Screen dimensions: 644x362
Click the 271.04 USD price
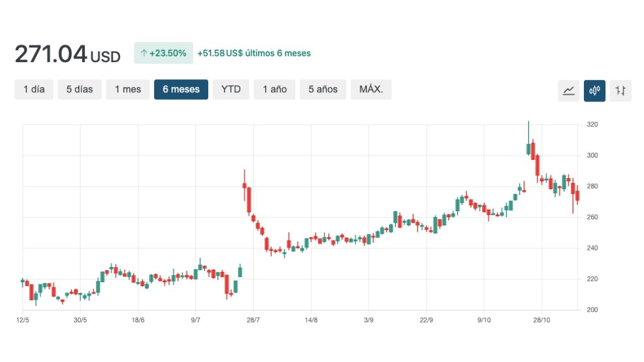pos(68,54)
